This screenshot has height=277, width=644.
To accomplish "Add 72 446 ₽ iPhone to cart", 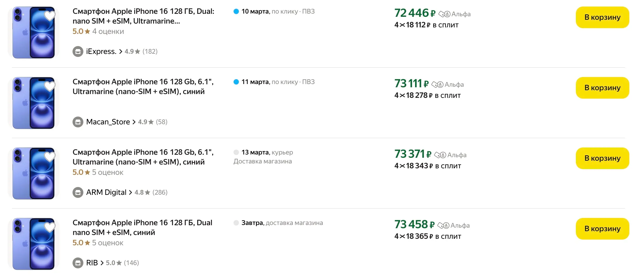I will [602, 17].
